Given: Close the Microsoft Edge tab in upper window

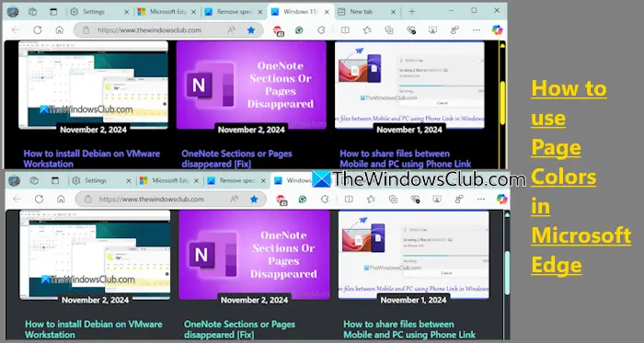Looking at the screenshot, I should click(x=193, y=12).
